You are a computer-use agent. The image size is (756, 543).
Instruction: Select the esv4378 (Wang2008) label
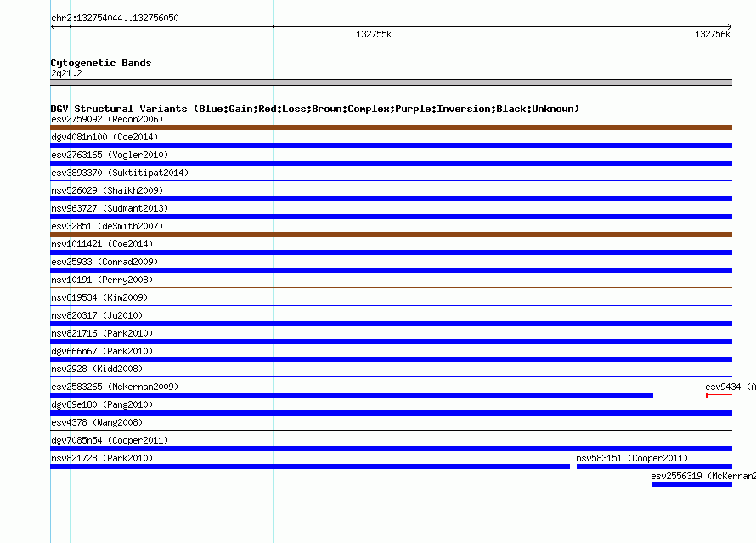coord(97,422)
